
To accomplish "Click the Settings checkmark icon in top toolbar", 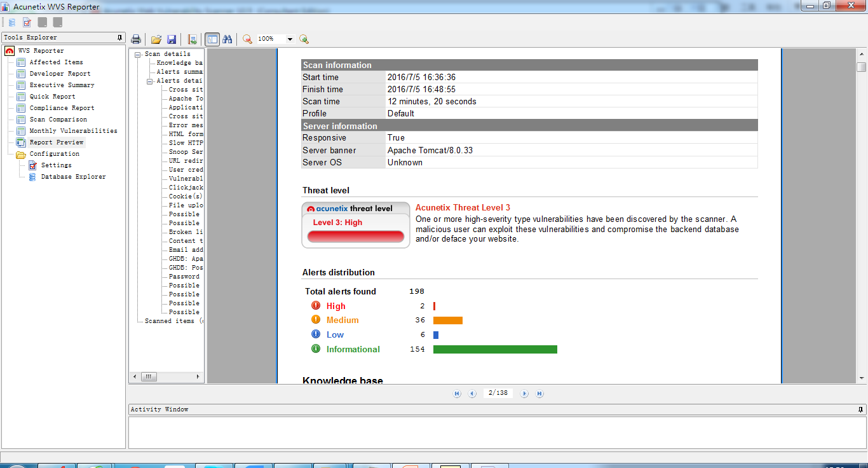I will click(x=27, y=22).
